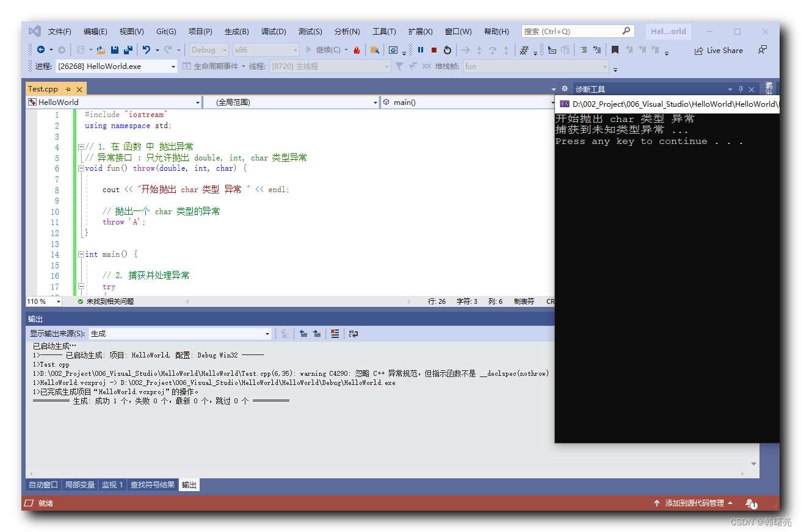Go to previous message in Output
The image size is (801, 532).
(303, 334)
